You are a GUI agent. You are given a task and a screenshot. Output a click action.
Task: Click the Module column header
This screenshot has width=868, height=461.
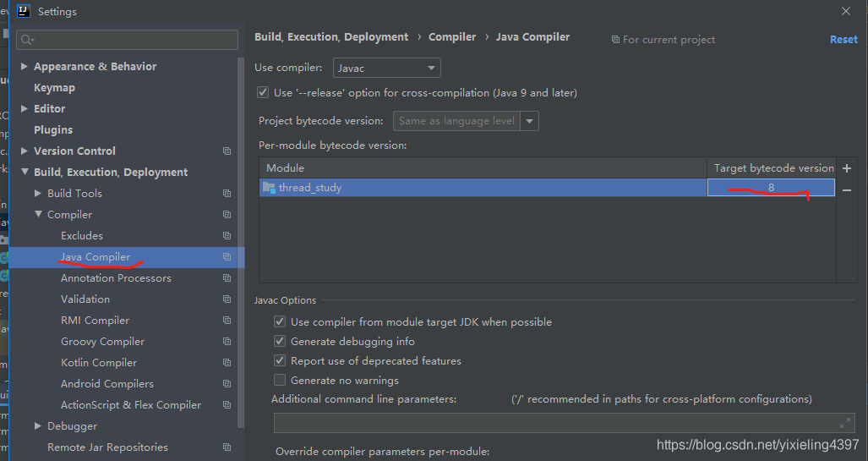[x=483, y=167]
